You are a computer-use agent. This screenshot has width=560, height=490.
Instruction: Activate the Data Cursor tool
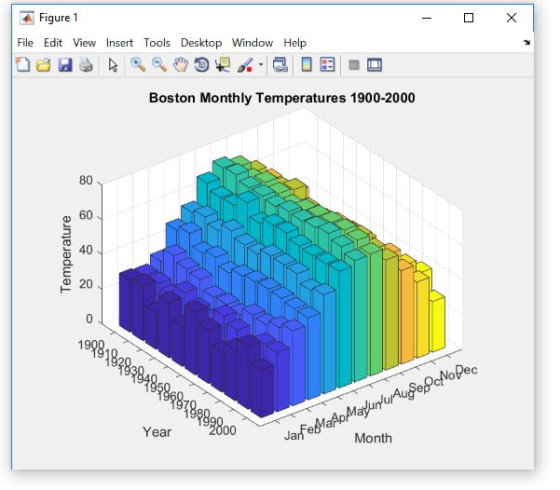click(223, 65)
